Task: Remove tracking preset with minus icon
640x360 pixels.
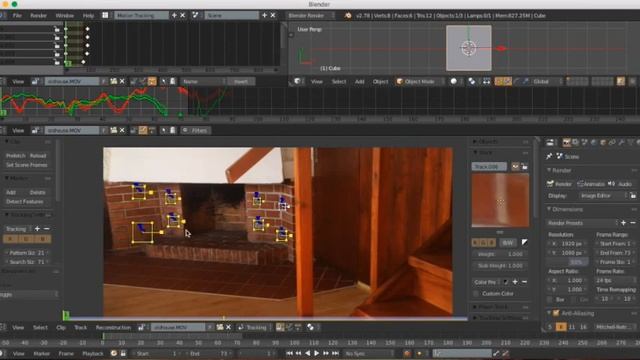Action: pyautogui.click(x=47, y=229)
